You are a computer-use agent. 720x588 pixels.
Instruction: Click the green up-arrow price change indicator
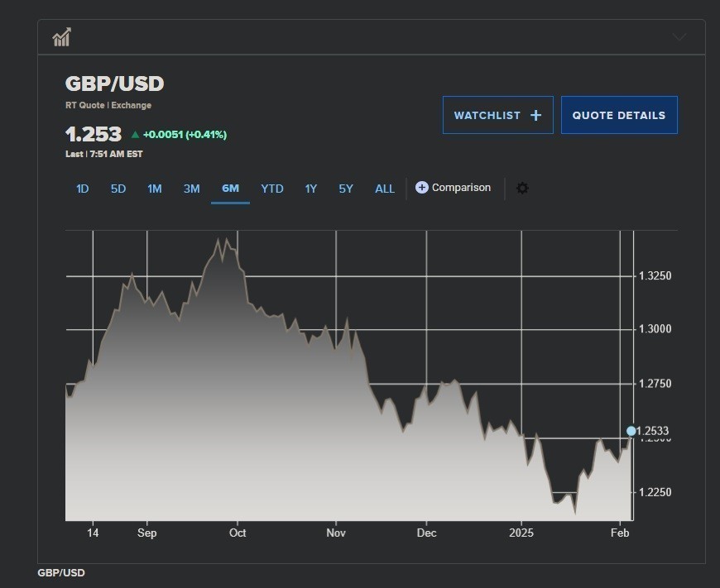[x=135, y=135]
